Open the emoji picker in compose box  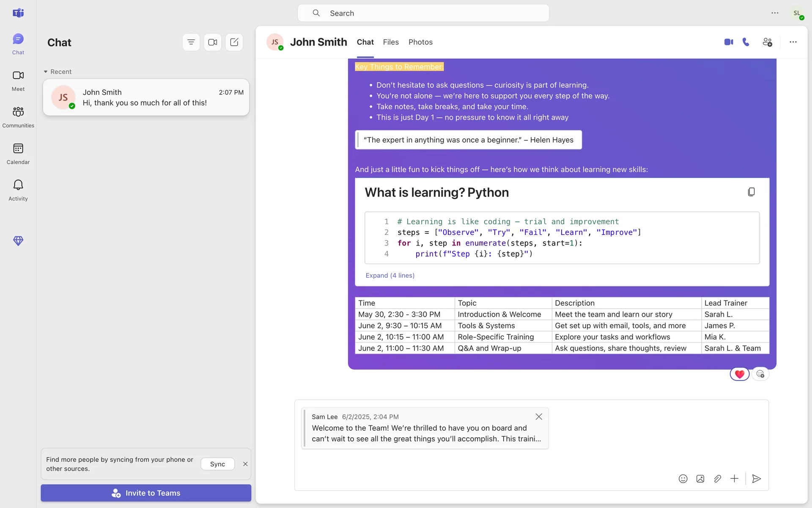tap(683, 479)
